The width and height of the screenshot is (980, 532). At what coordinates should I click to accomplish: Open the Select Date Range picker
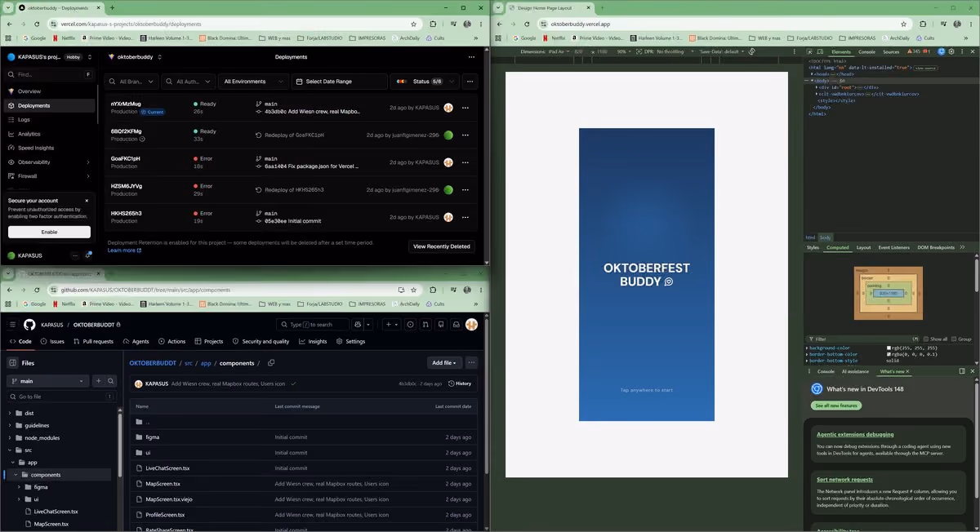(x=340, y=82)
